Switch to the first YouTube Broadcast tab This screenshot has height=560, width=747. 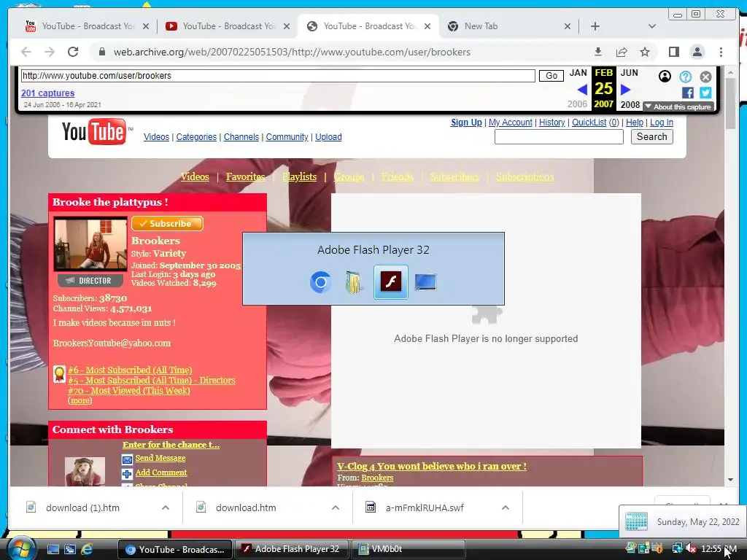click(87, 26)
